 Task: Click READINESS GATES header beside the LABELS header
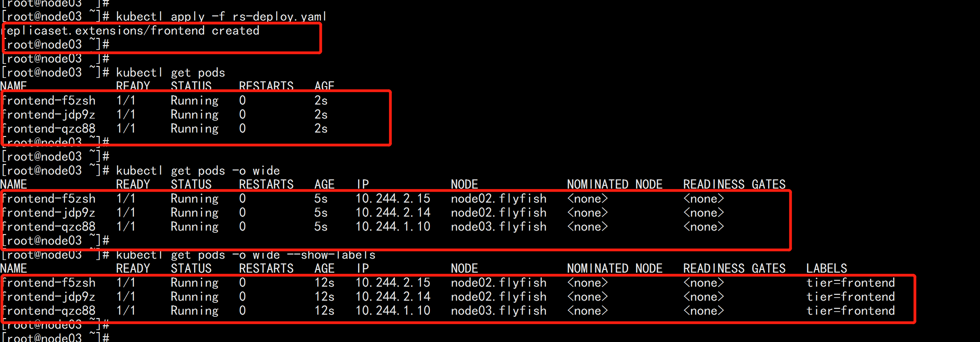tap(734, 269)
